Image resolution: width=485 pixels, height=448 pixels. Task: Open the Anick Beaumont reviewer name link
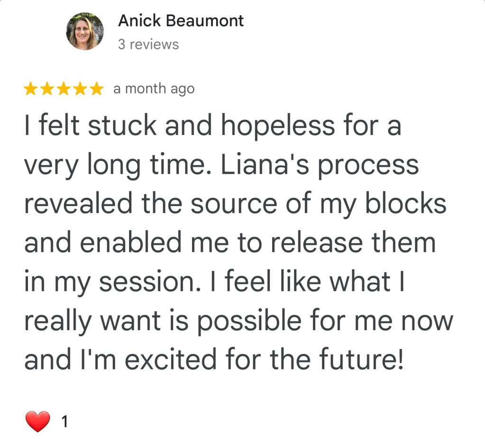pyautogui.click(x=181, y=21)
